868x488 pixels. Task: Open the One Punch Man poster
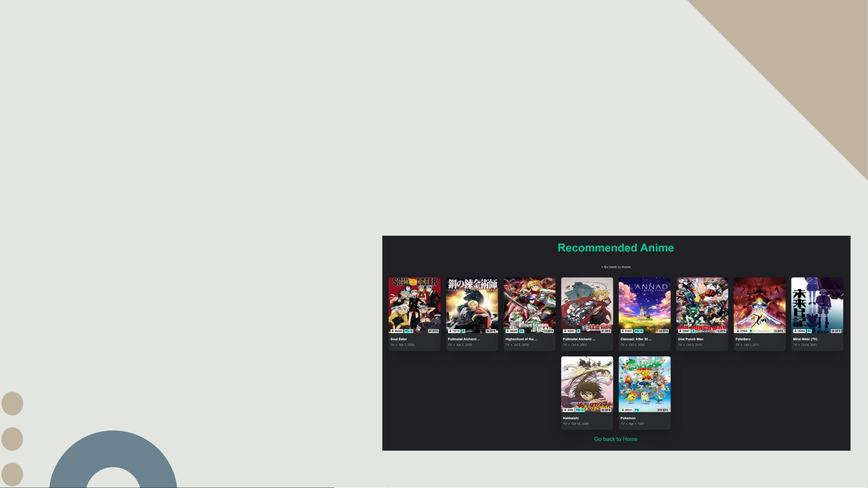(702, 305)
